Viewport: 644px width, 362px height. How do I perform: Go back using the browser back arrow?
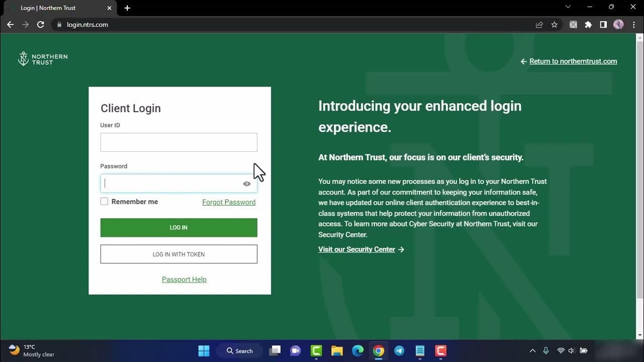[x=10, y=25]
